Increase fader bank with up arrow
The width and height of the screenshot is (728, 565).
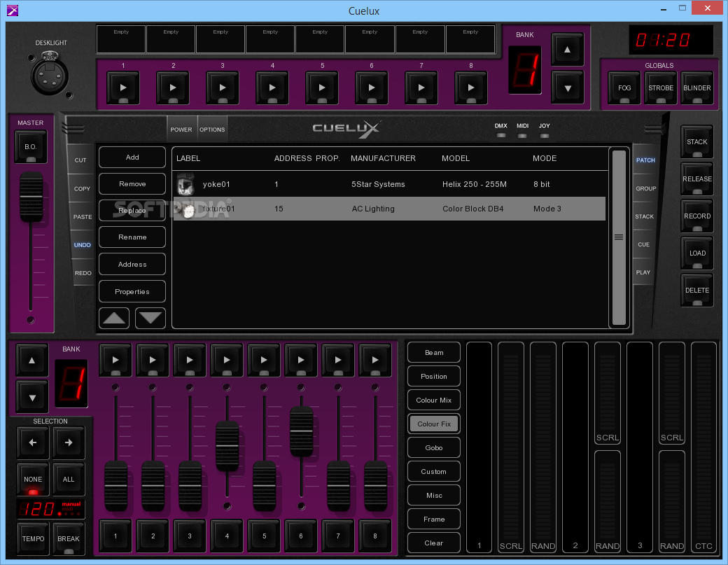click(x=32, y=361)
